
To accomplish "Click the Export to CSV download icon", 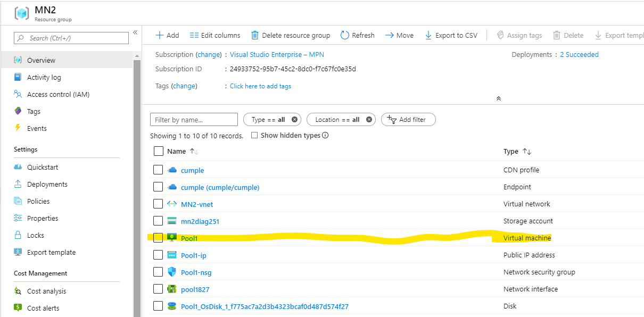I will (428, 35).
